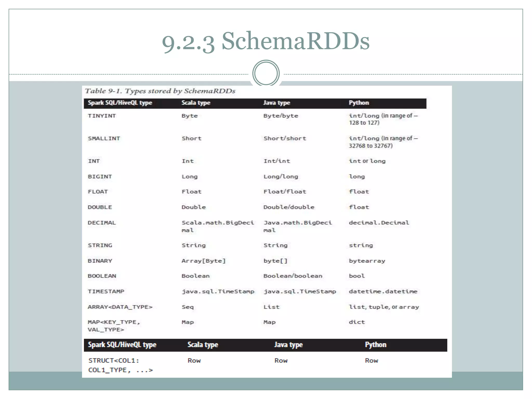
Task: Click the slide title '9.2.3 SchemaRDDs'
Action: tap(266, 42)
